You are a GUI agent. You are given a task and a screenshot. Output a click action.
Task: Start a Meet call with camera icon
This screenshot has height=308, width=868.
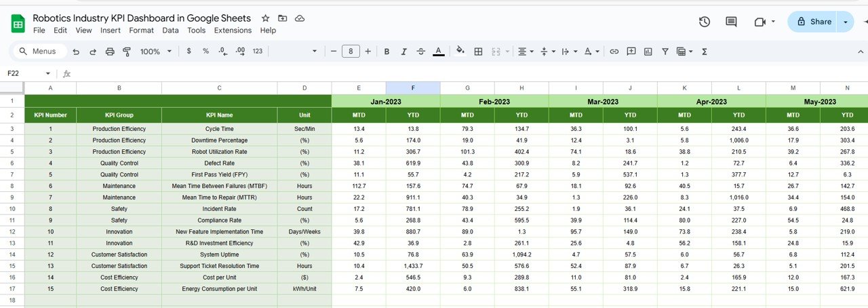tap(759, 22)
